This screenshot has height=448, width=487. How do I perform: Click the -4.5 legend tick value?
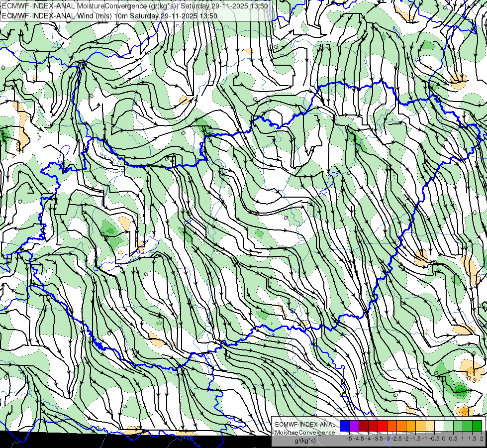coord(359,439)
